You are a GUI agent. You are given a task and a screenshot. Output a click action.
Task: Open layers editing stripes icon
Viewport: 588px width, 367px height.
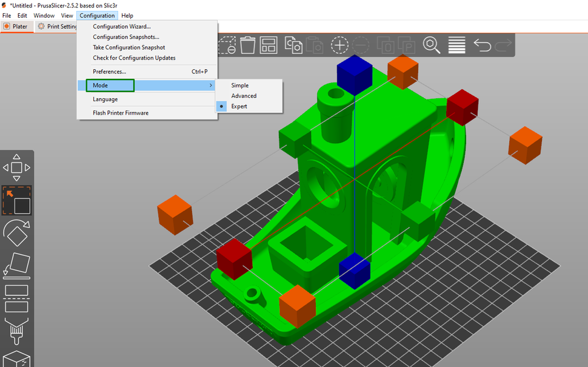coord(456,45)
